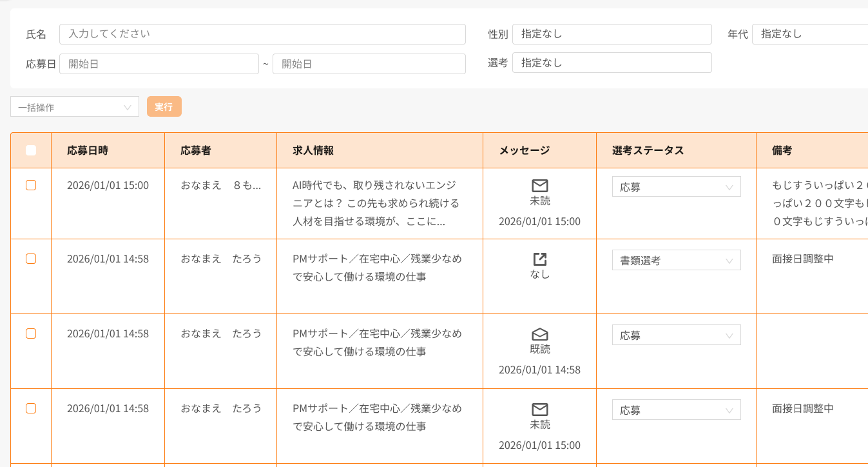Select the checkbox for the second row
Screen dimensions: 868x467
(x=30, y=259)
